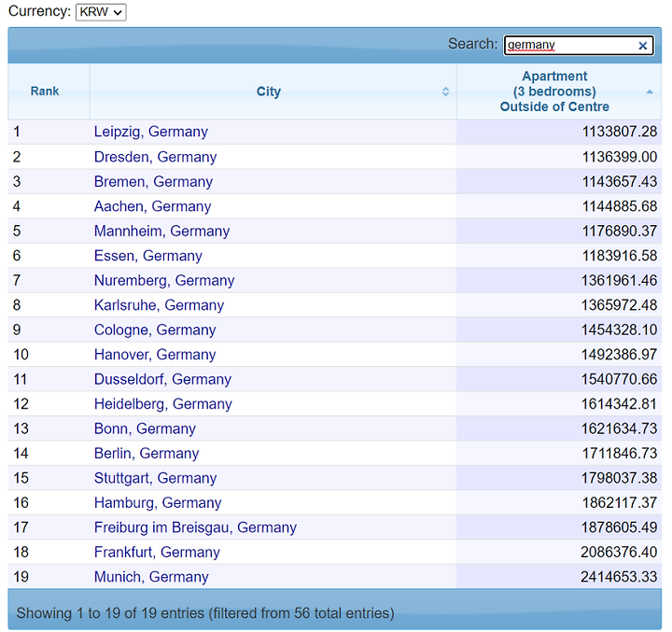Open the Cologne, Germany link
The height and width of the screenshot is (632, 672).
(155, 330)
